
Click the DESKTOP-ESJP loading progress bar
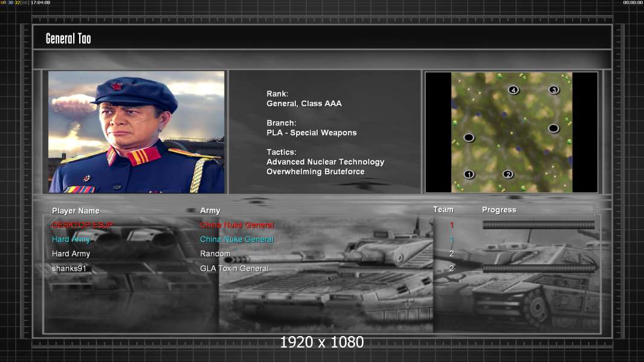(x=538, y=224)
